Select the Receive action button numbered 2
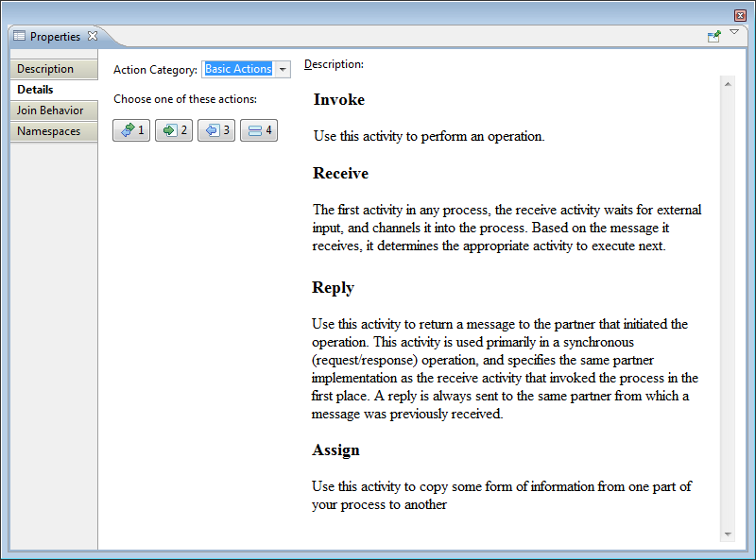This screenshot has width=756, height=560. tap(174, 130)
